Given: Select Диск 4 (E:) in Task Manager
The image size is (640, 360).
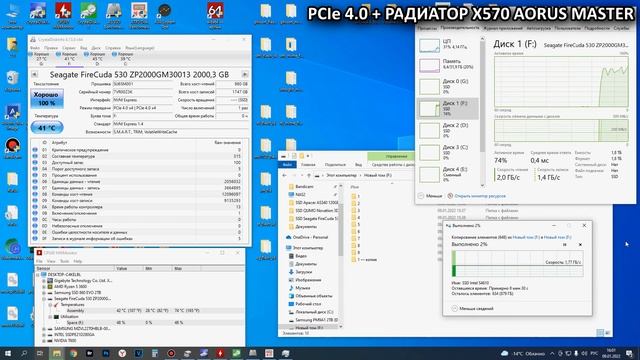Looking at the screenshot, I should [448, 174].
